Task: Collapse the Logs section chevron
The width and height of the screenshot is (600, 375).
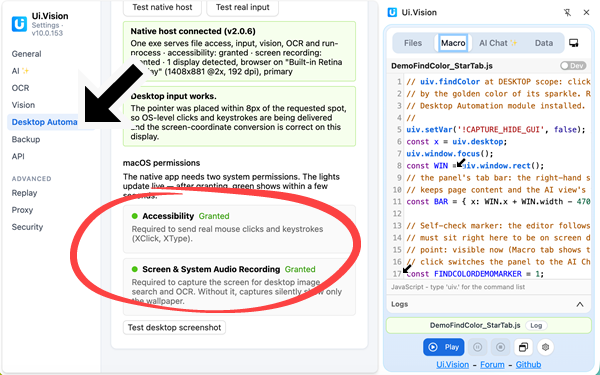Action: click(580, 304)
